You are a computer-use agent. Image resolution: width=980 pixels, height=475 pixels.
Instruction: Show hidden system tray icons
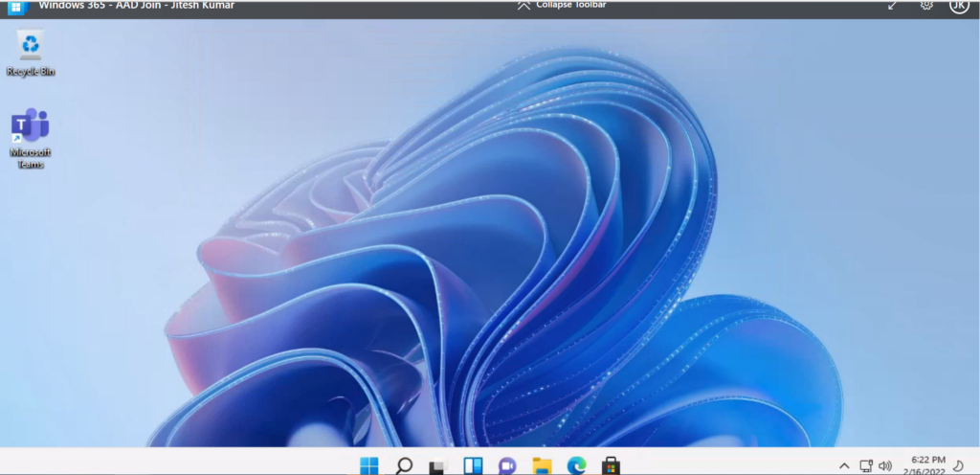[844, 465]
